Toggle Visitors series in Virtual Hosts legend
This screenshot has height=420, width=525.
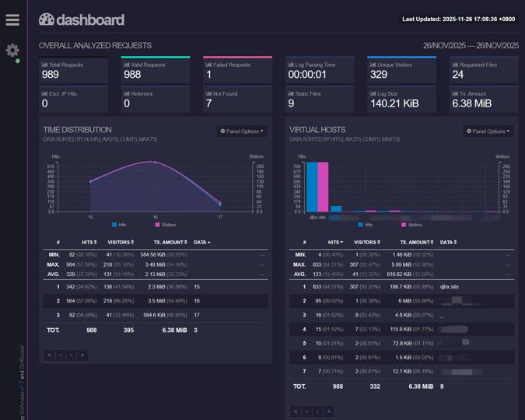(x=408, y=225)
